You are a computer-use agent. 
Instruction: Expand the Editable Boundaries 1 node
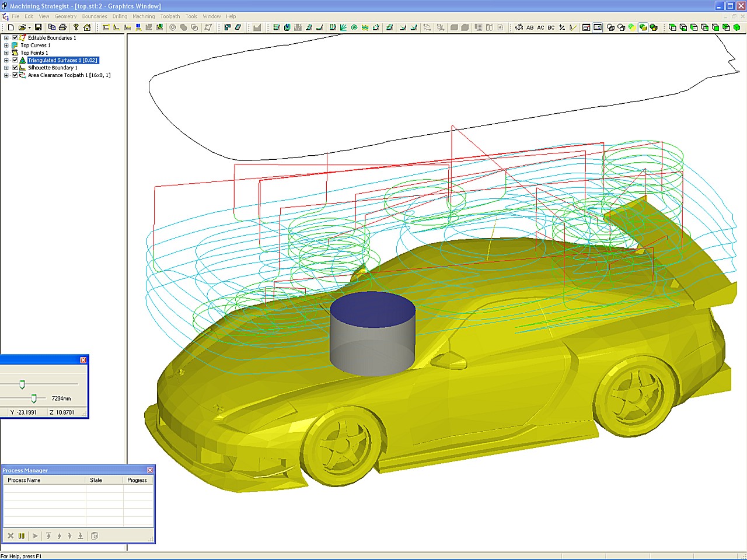pos(6,38)
